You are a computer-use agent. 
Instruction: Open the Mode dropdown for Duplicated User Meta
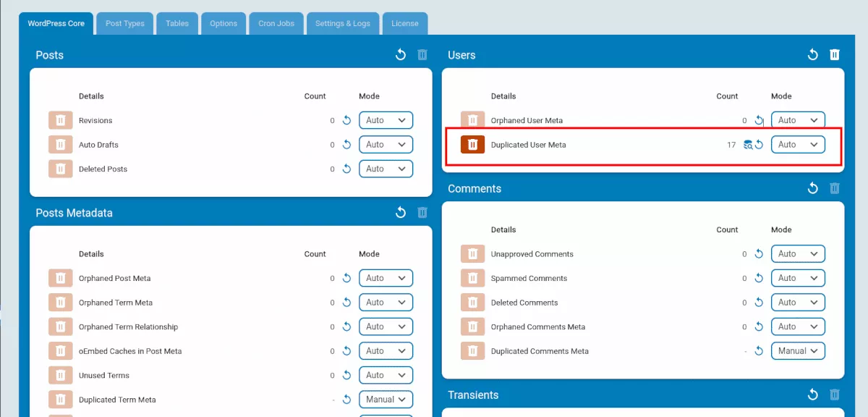tap(798, 145)
